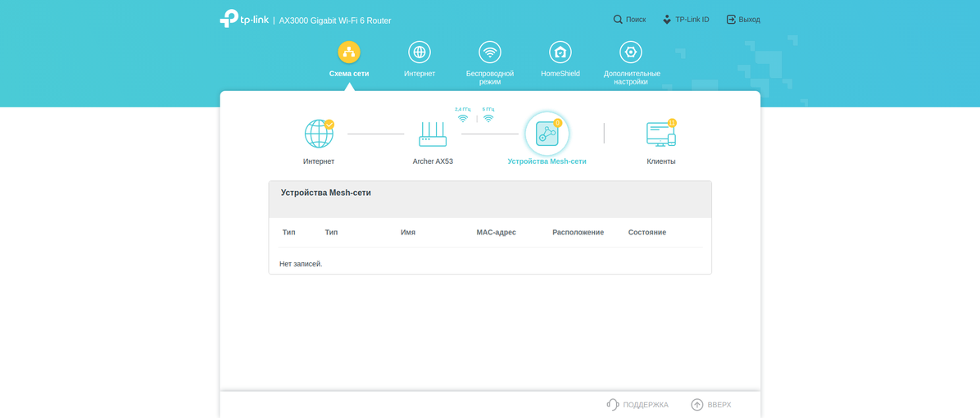Click the 5 ГГц Wi-Fi indicator
Screen dimensions: 980x418
(488, 117)
